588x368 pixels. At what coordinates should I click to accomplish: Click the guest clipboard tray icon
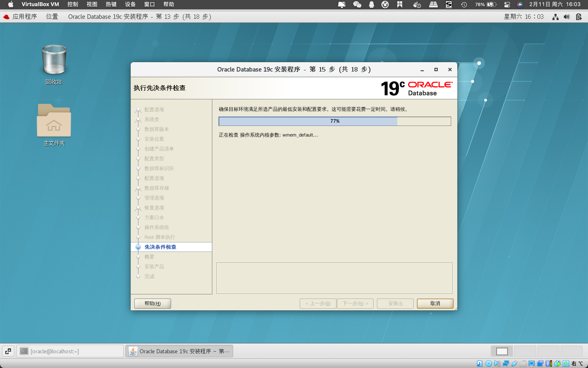click(x=579, y=17)
